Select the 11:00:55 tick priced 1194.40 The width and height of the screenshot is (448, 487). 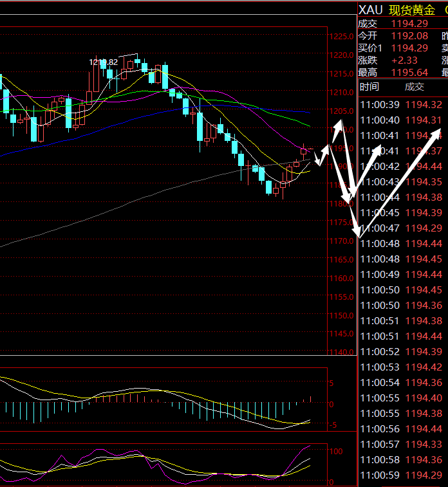(401, 398)
